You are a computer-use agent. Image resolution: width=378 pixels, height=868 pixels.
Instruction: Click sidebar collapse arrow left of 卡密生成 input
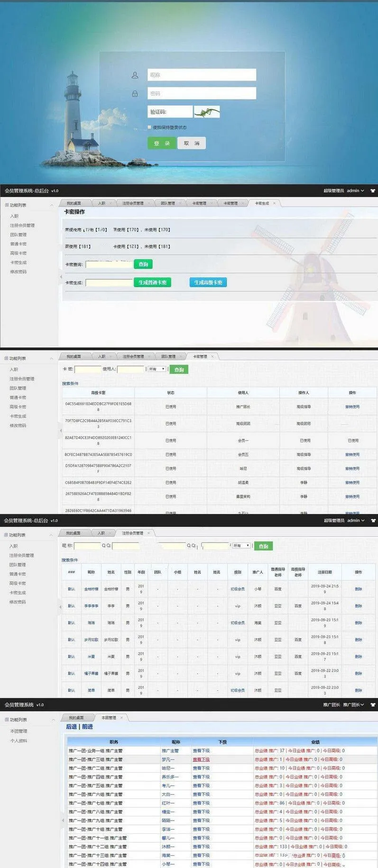(x=60, y=276)
